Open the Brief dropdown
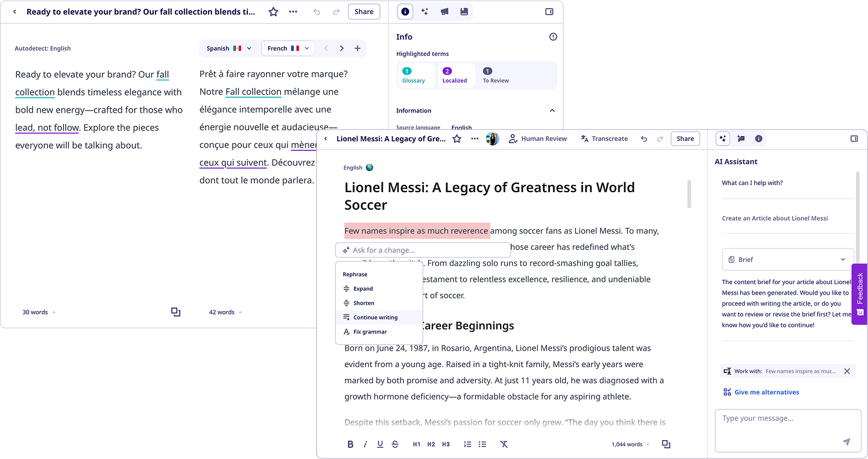This screenshot has width=868, height=459. point(788,259)
